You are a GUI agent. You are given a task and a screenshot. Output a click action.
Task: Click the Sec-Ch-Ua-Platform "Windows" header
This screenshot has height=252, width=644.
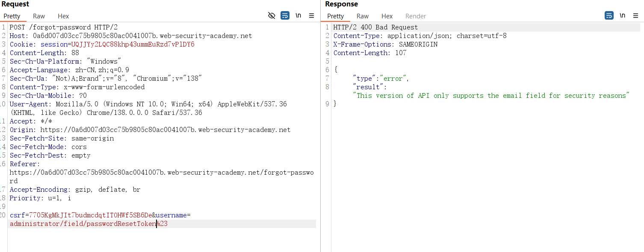[x=66, y=62]
